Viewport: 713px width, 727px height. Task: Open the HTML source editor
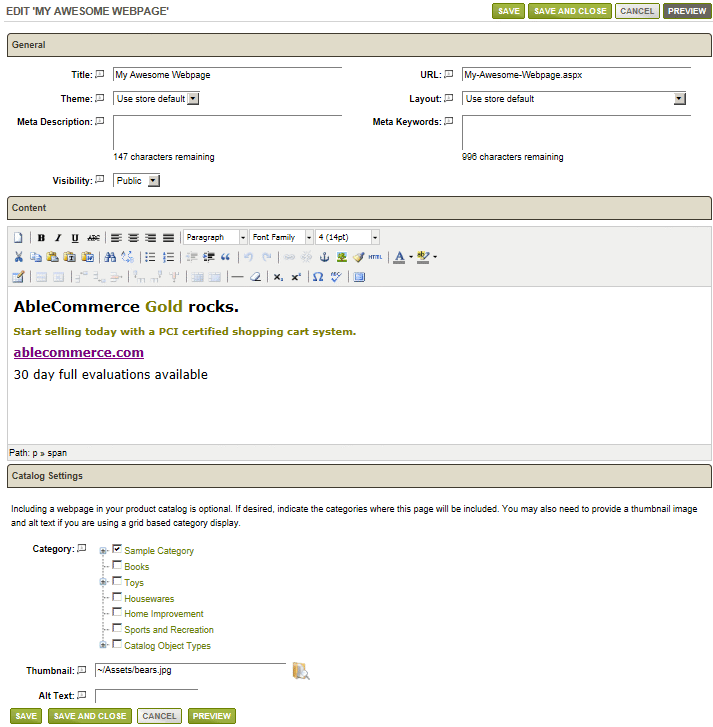[x=376, y=257]
